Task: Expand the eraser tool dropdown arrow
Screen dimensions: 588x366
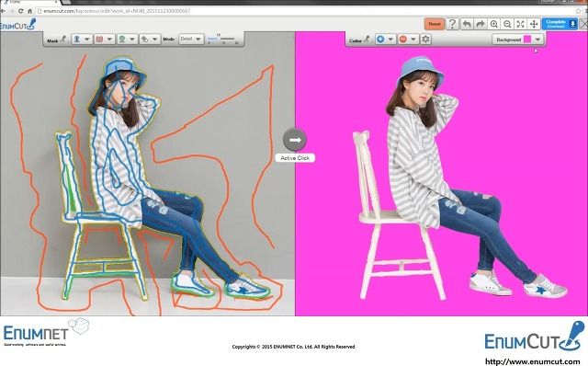Action: 154,39
